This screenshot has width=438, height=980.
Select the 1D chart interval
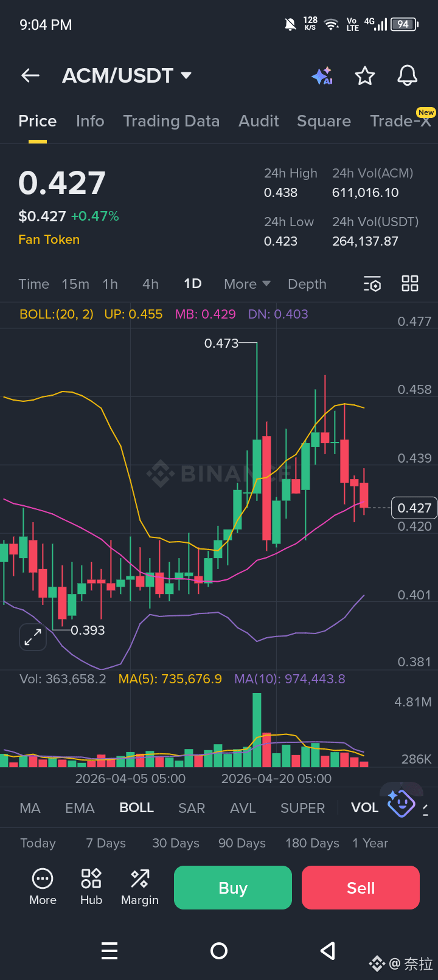coord(193,284)
